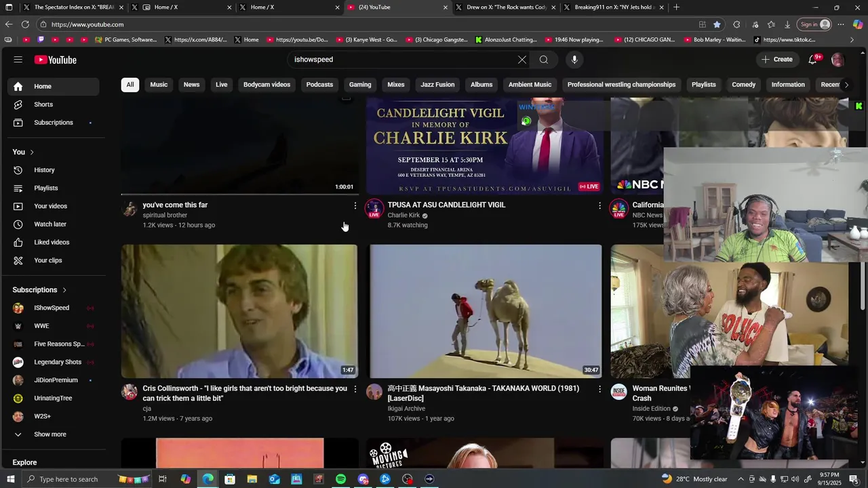868x488 pixels.
Task: Start voice search with microphone icon
Action: pyautogui.click(x=574, y=60)
